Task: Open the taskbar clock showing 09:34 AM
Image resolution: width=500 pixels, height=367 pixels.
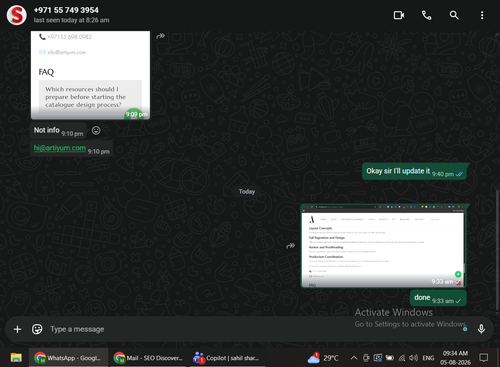Action: (x=455, y=358)
